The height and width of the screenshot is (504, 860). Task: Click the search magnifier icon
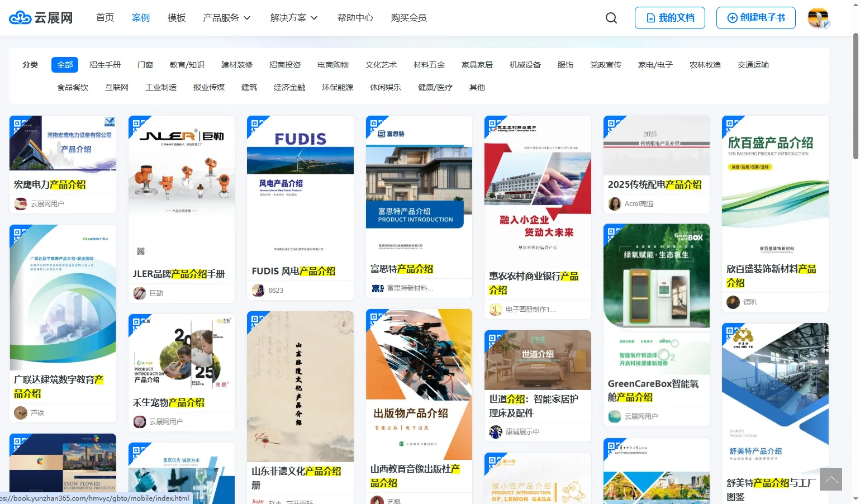(x=611, y=18)
